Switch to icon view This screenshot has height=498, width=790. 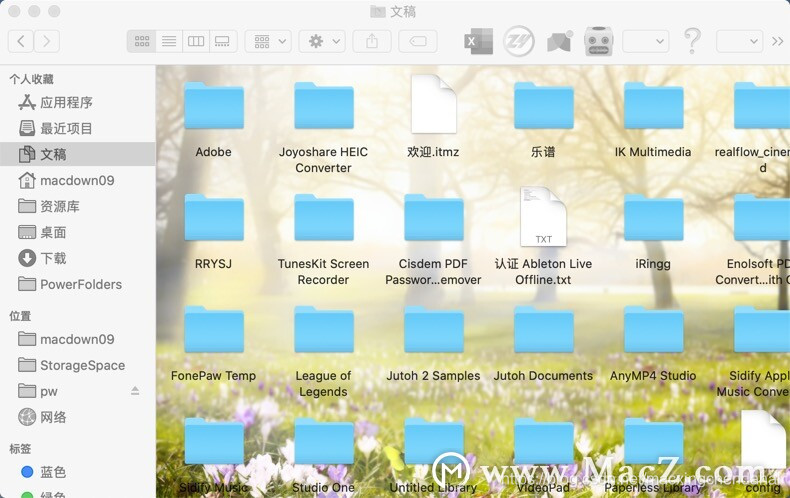tap(142, 41)
